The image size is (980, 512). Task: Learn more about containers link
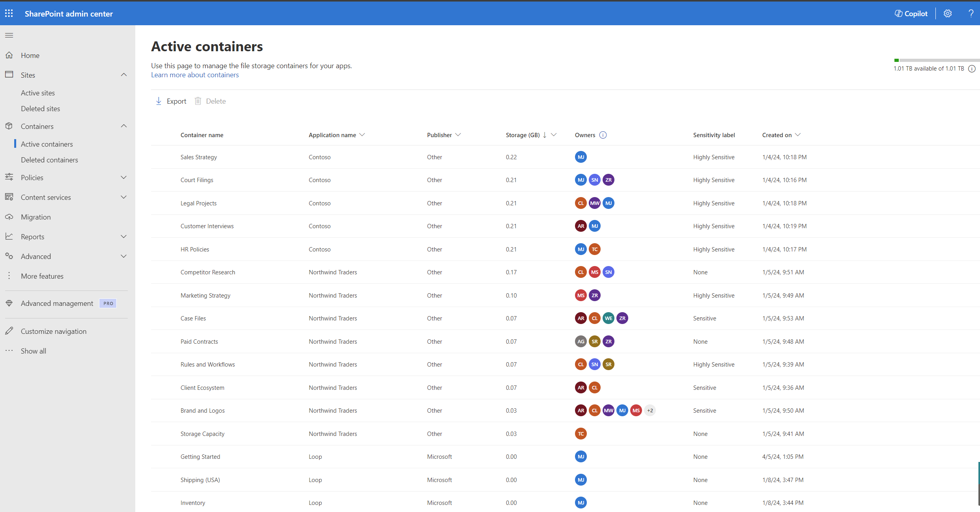coord(194,74)
